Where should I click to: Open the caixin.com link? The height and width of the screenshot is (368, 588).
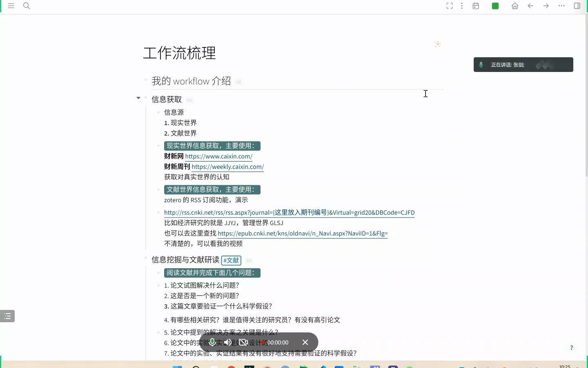(218, 156)
